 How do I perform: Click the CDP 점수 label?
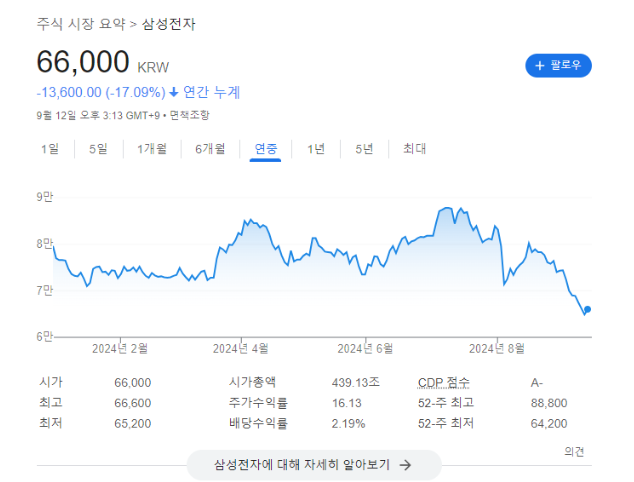click(444, 382)
